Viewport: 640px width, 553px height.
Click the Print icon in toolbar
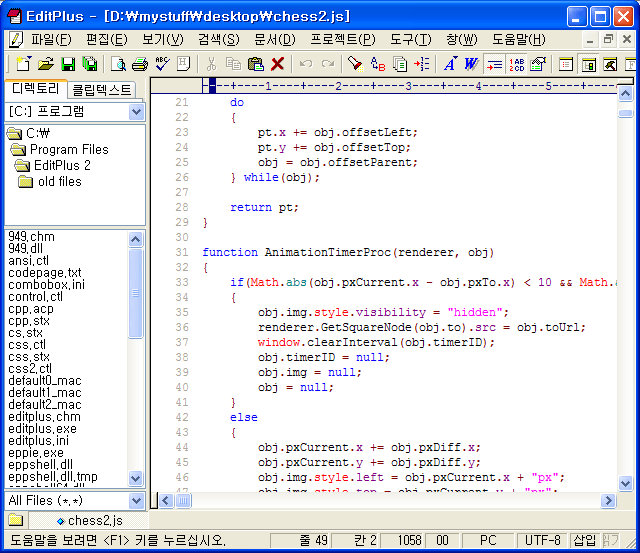coord(139,64)
